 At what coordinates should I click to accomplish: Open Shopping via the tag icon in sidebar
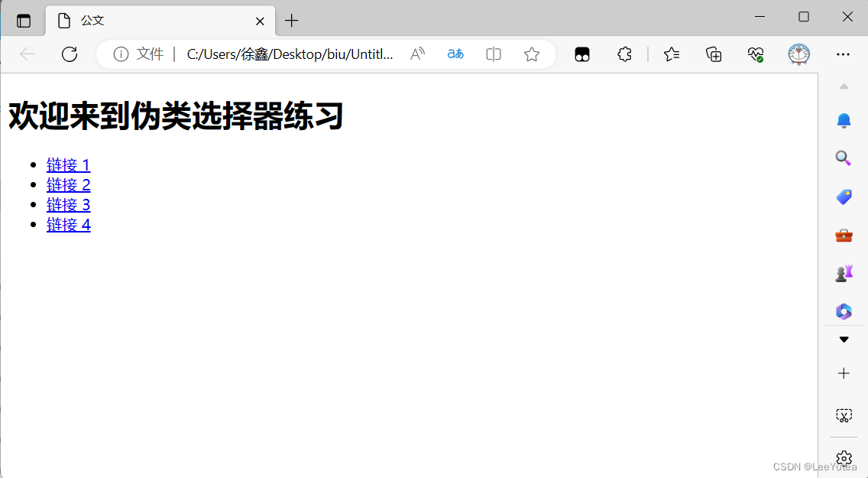844,197
